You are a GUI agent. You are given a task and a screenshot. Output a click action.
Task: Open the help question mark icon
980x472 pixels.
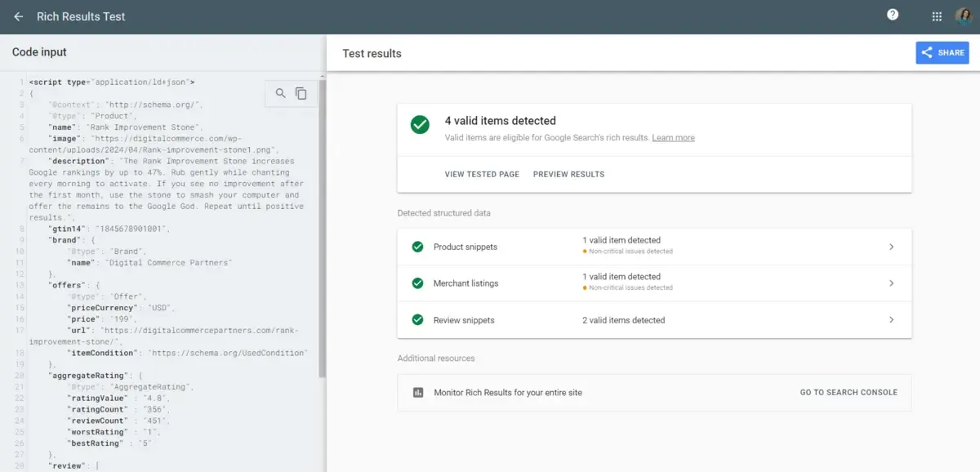pos(893,15)
